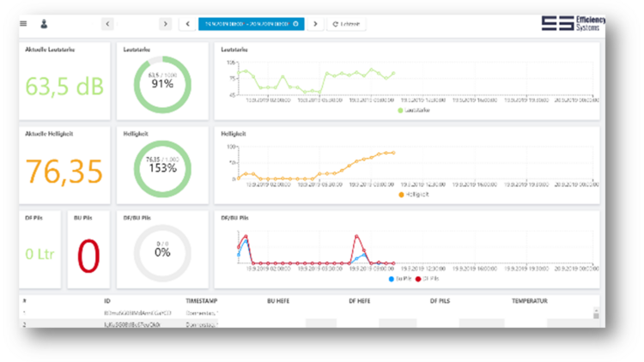Go to next date range
Viewport: 644px width, 362px height.
315,24
